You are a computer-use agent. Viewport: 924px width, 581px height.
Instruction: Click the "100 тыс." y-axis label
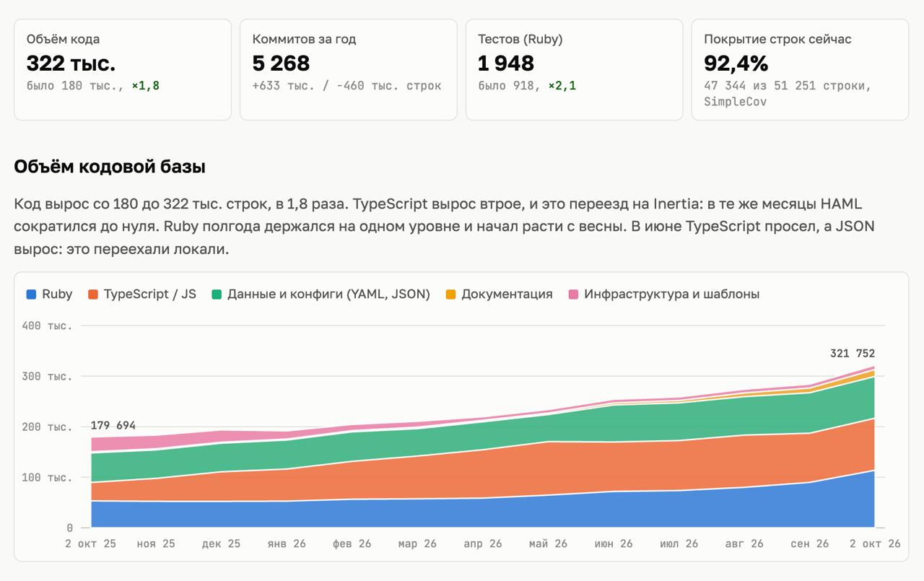[47, 478]
